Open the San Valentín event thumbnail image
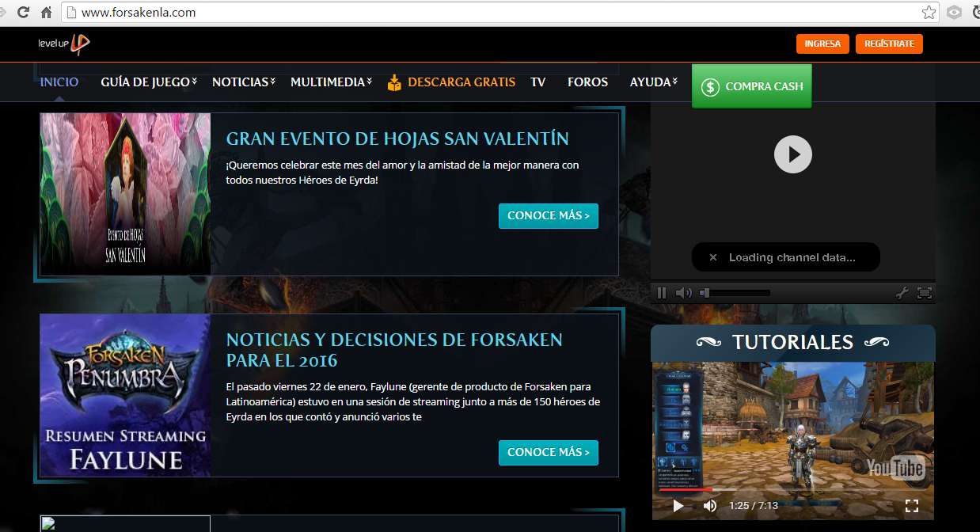The height and width of the screenshot is (532, 980). (125, 194)
